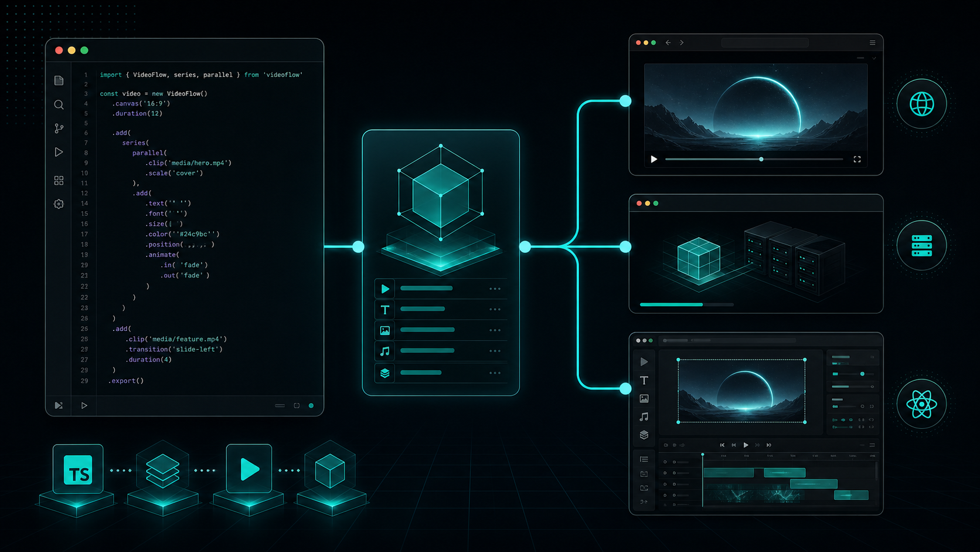Toggle fullscreen on the browser video player
980x552 pixels.
coord(857,159)
